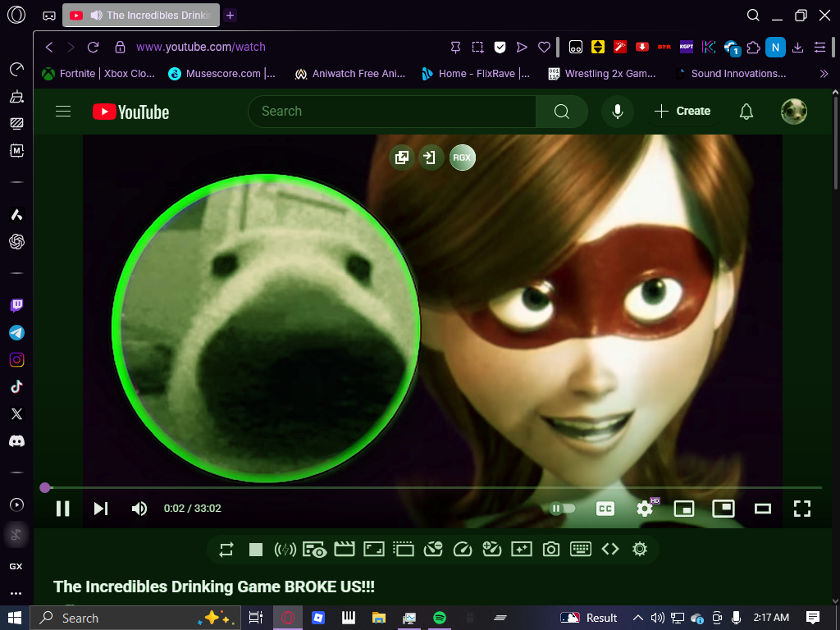Open a new browser tab

point(231,15)
